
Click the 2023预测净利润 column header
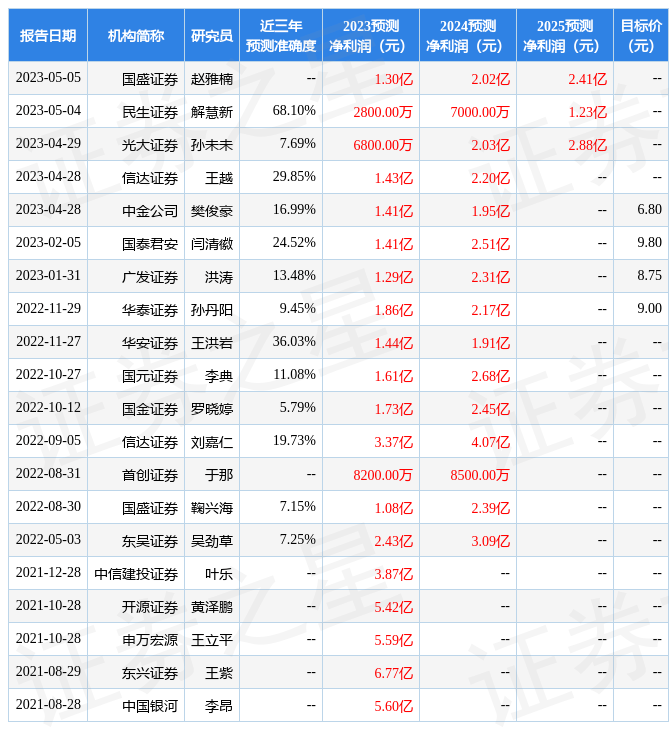(371, 35)
